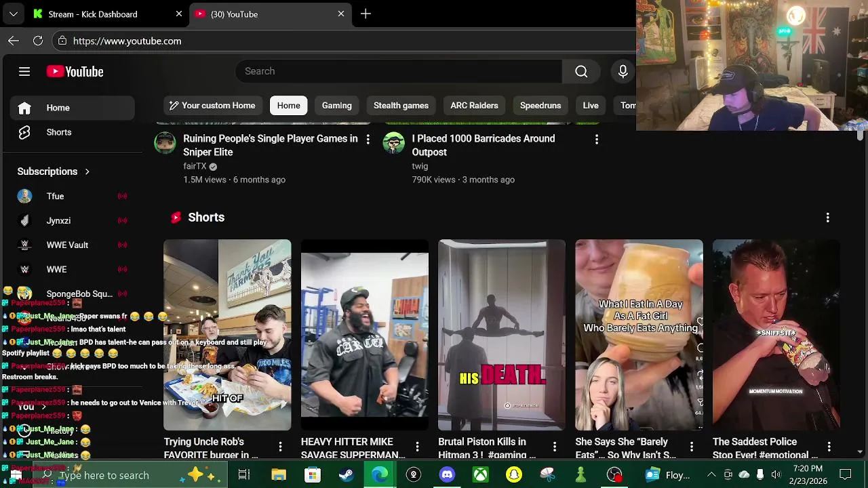Screen dimensions: 868x488
Task: Open options for Uncle Rob's burger short
Action: 280,446
